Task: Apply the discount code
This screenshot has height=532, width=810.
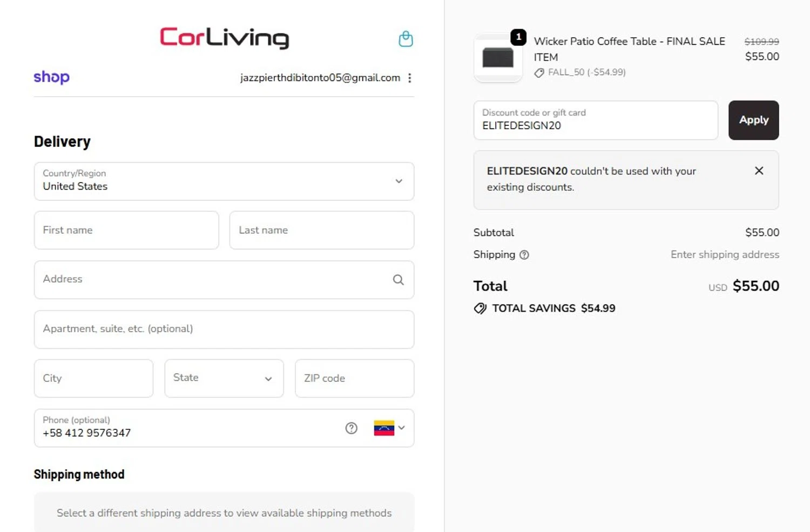Action: point(753,120)
